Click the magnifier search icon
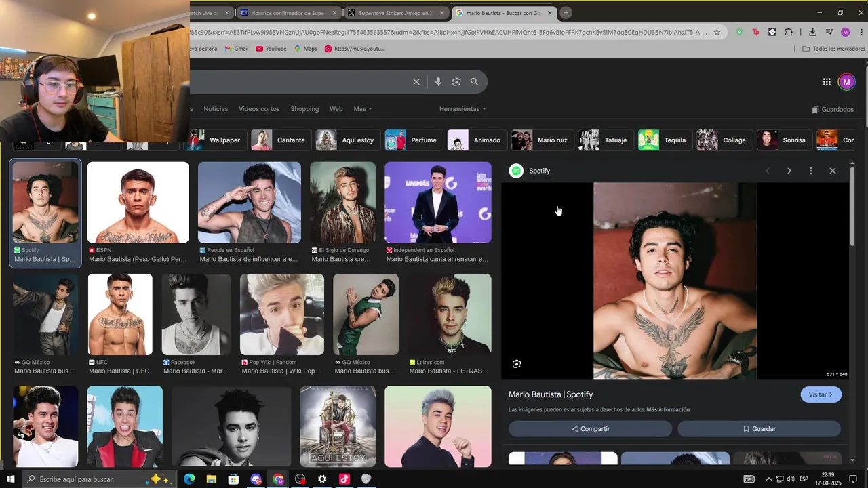 pyautogui.click(x=475, y=82)
